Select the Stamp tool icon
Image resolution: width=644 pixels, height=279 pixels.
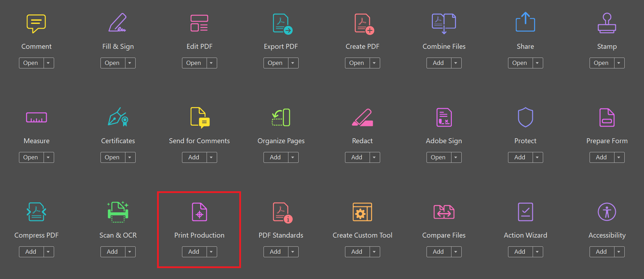(607, 23)
